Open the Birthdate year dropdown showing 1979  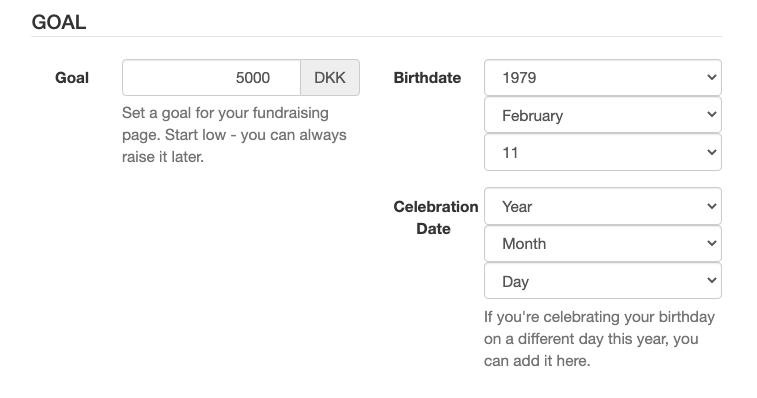[603, 78]
